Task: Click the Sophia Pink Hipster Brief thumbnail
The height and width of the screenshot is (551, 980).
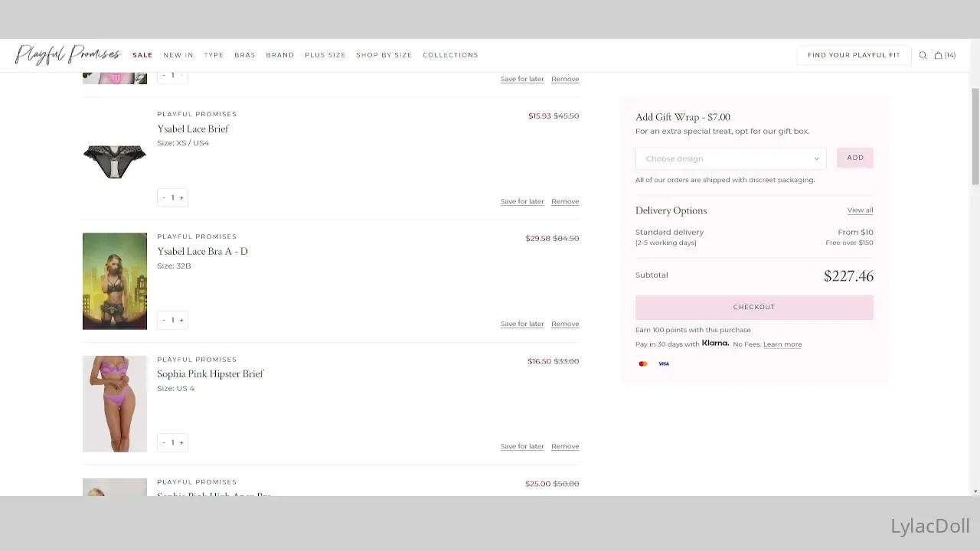Action: 115,403
